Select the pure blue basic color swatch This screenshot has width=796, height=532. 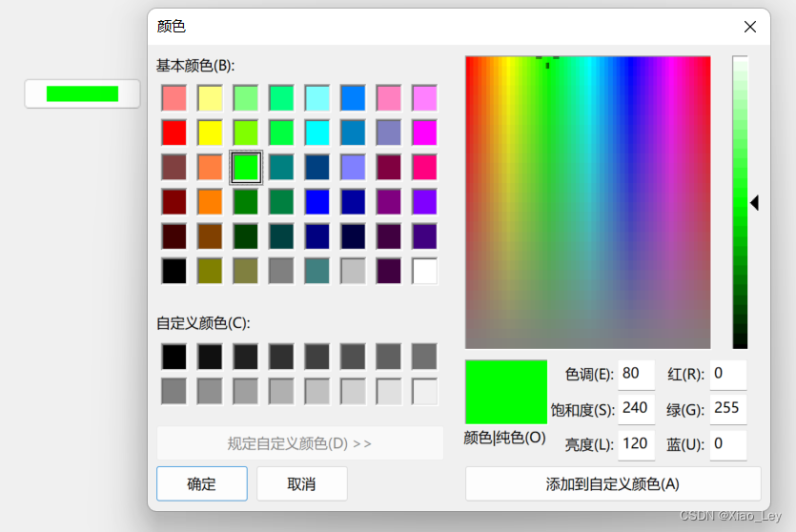click(x=317, y=201)
